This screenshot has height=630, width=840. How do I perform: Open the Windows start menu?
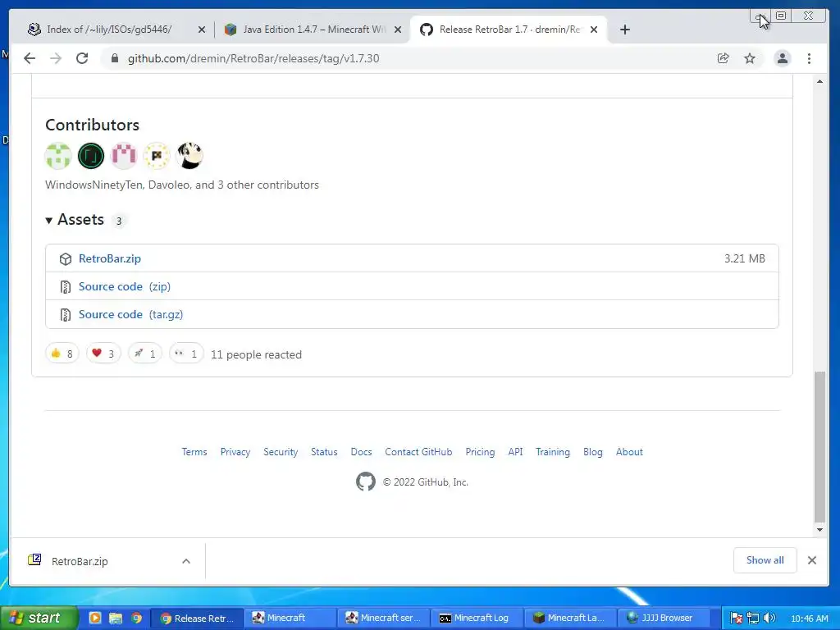(x=39, y=618)
